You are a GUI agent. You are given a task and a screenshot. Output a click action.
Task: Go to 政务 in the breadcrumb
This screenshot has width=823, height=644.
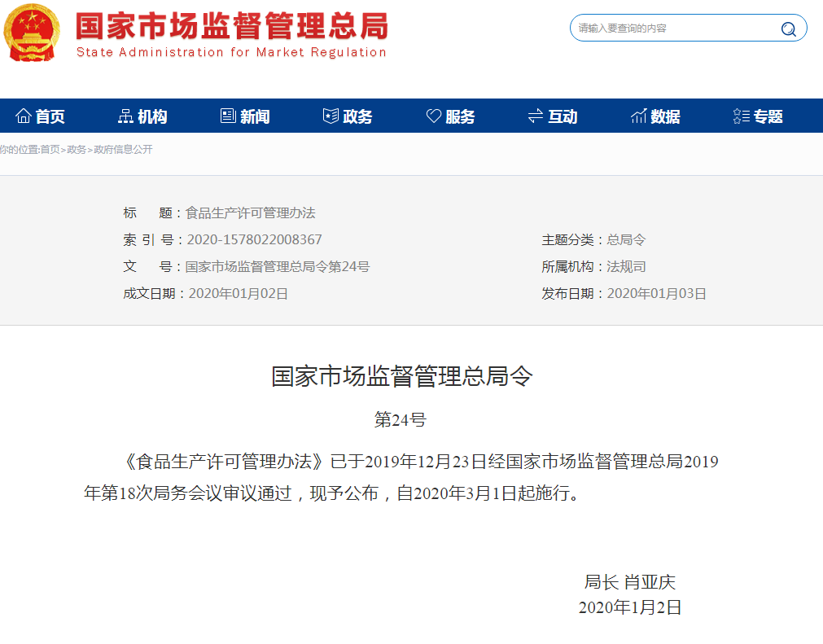[x=77, y=150]
